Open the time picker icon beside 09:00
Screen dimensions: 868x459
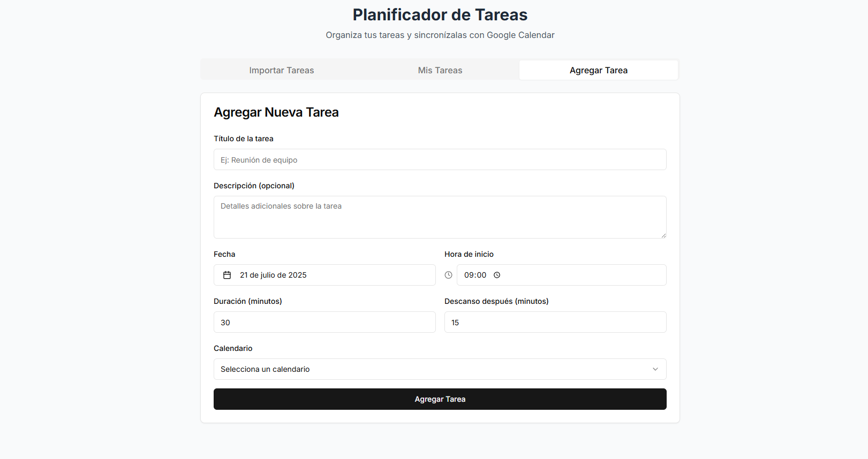(x=497, y=275)
